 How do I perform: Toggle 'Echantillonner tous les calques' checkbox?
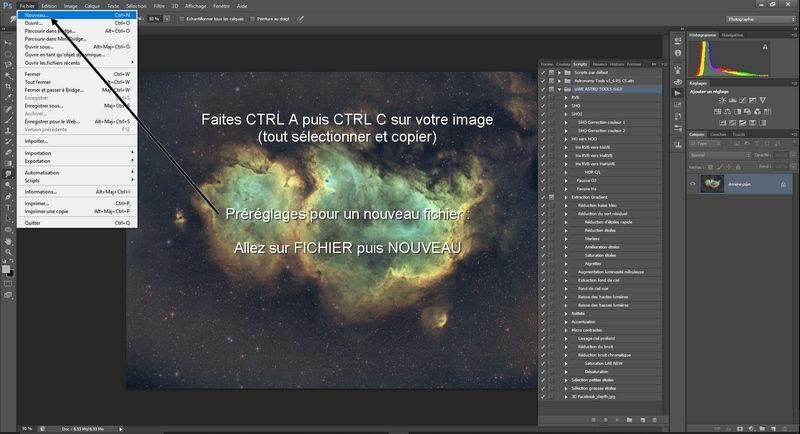coord(182,19)
